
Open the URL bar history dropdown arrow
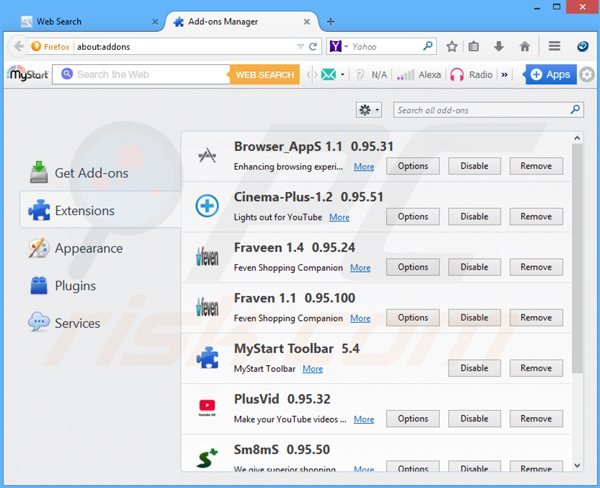[300, 47]
